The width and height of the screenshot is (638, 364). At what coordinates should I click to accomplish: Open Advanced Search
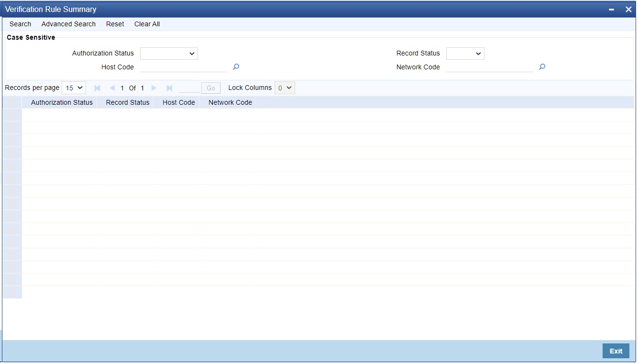point(68,24)
